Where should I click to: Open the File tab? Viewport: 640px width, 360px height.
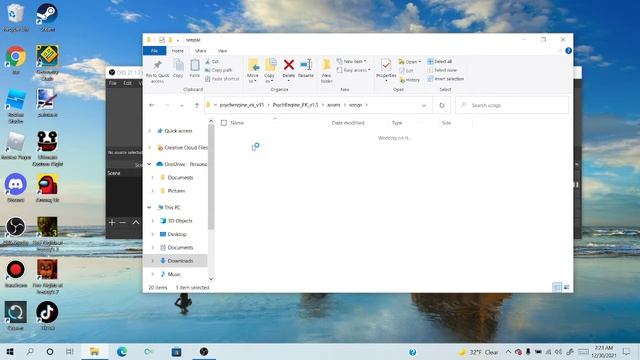[154, 51]
